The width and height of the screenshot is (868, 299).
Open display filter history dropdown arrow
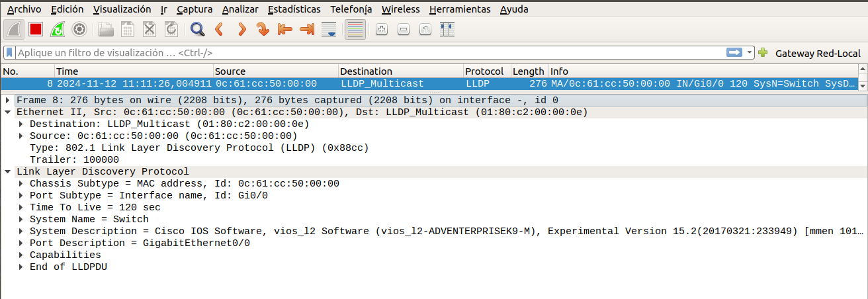click(x=750, y=52)
